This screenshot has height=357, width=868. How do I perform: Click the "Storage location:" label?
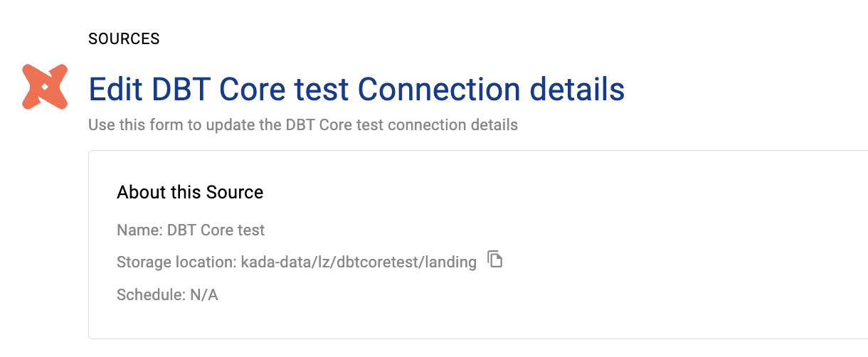(176, 262)
